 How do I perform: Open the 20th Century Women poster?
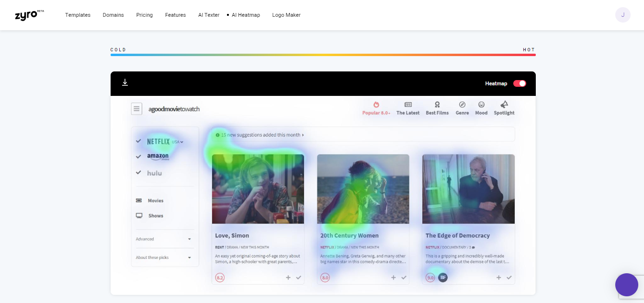[363, 189]
